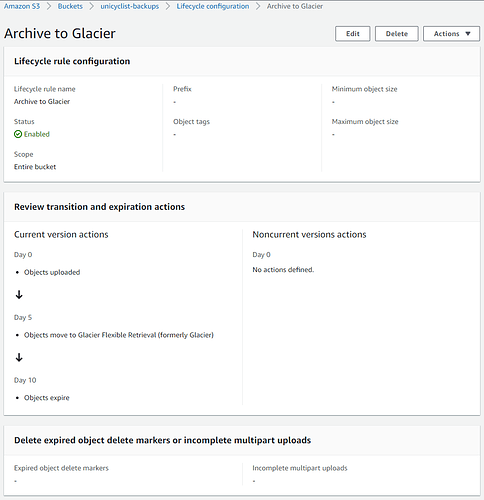Click the green Enabled status check icon
Image resolution: width=484 pixels, height=500 pixels.
point(18,134)
